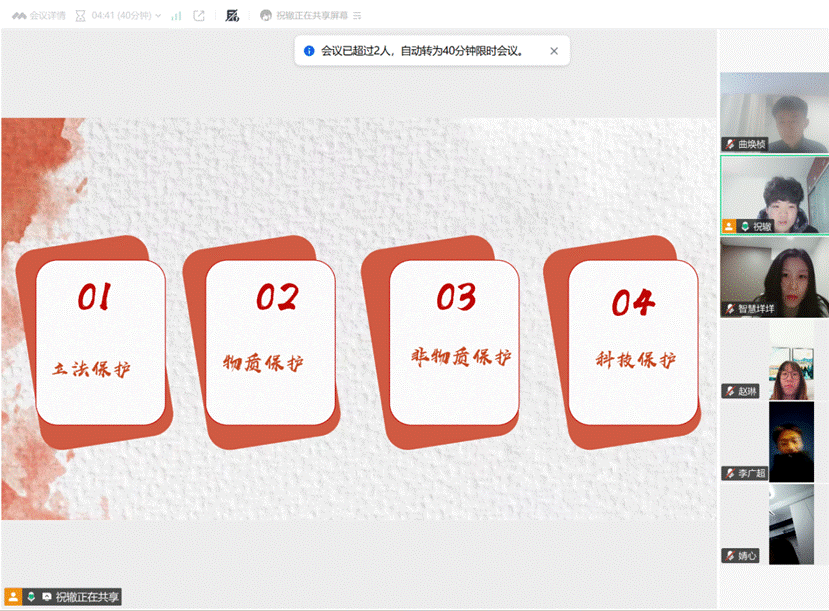Click the avatar icon beside 祝瑴正在共享屏幕
This screenshot has width=829, height=611.
pyautogui.click(x=266, y=16)
